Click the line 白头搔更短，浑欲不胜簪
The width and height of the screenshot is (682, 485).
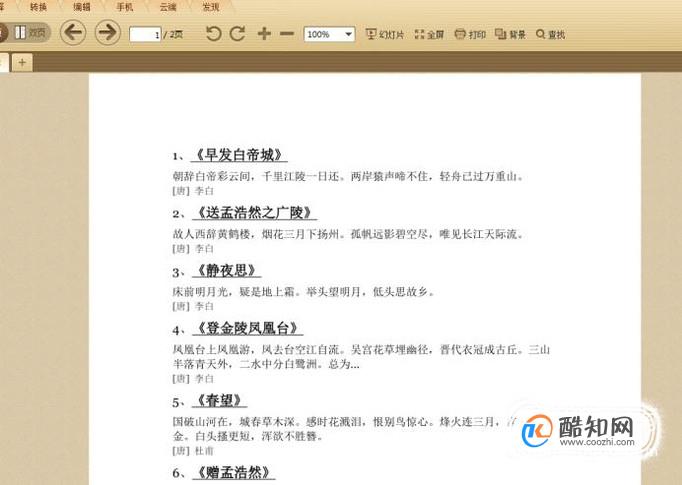[259, 436]
